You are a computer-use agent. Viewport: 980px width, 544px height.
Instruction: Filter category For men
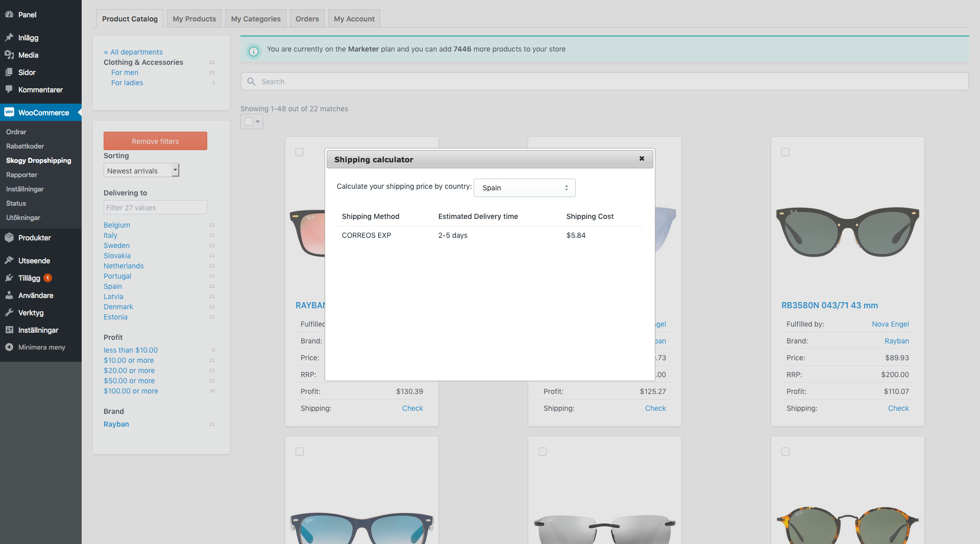(x=125, y=72)
